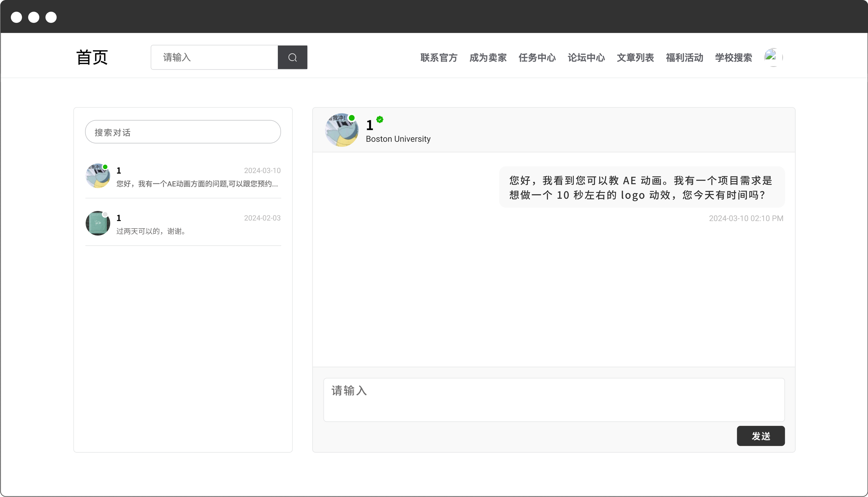Click timestamp 2024-03-10 02:10 PM
Image resolution: width=868 pixels, height=497 pixels.
tap(746, 218)
